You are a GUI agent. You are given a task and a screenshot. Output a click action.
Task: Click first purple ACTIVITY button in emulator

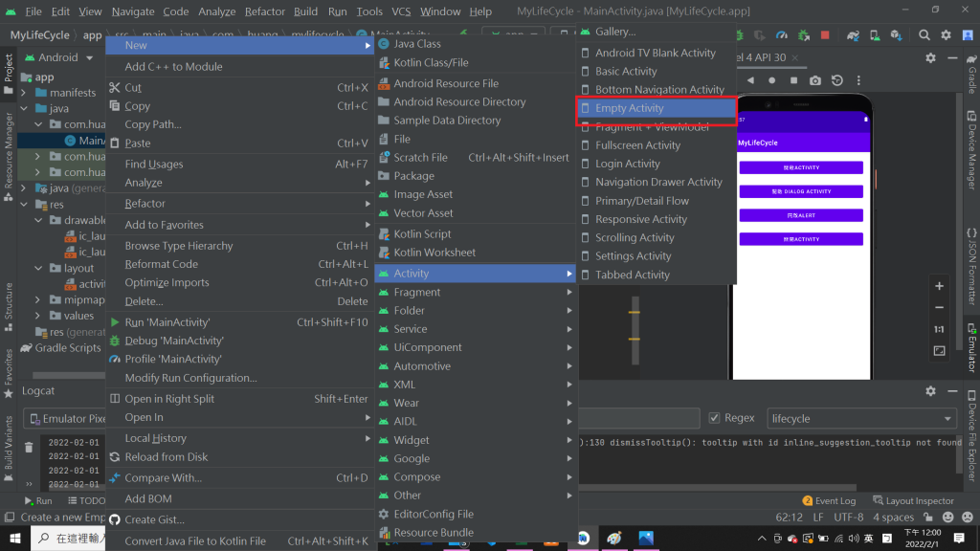pos(801,167)
